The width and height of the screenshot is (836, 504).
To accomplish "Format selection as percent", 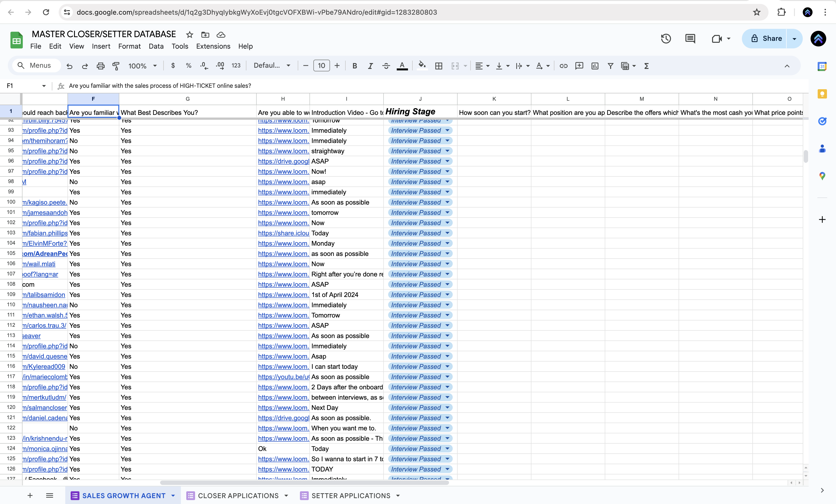I will point(189,66).
